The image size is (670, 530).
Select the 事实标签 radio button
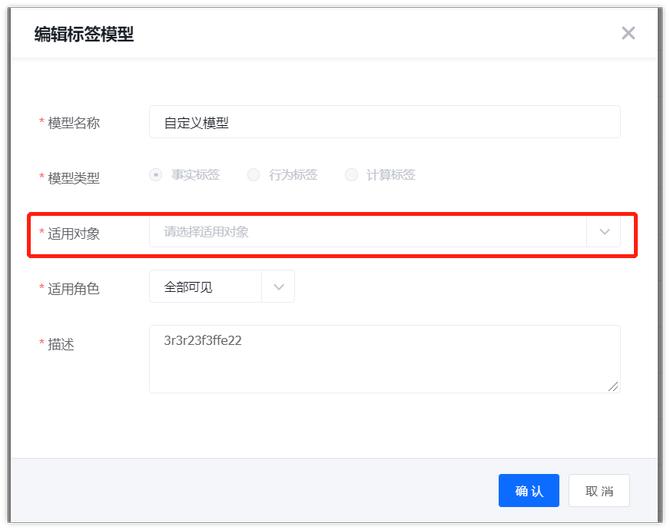pyautogui.click(x=156, y=175)
